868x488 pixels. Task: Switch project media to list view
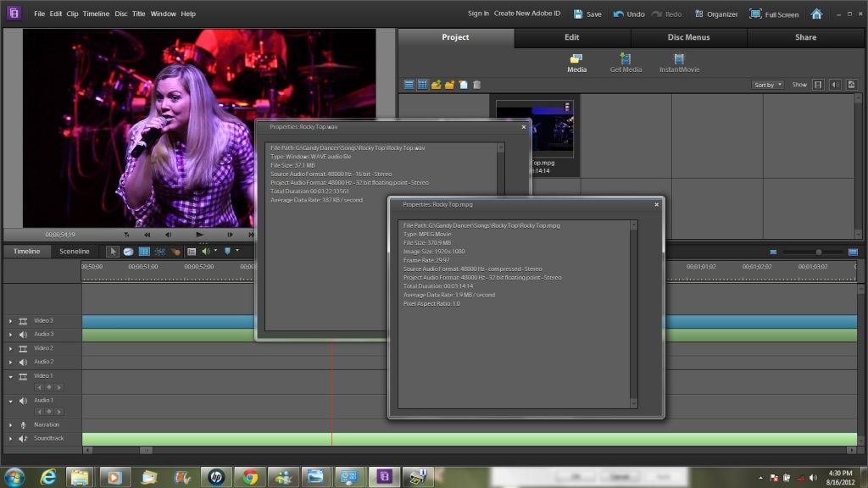[x=409, y=85]
